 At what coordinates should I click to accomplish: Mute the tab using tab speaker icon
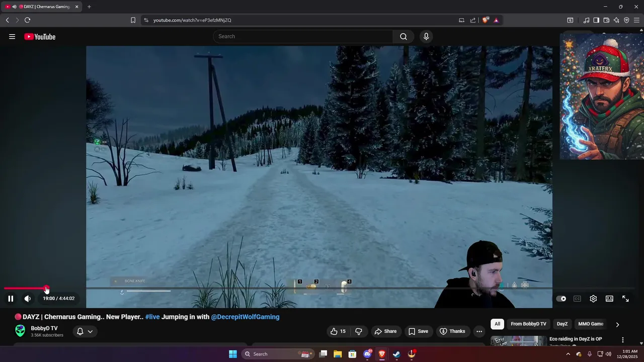(14, 7)
